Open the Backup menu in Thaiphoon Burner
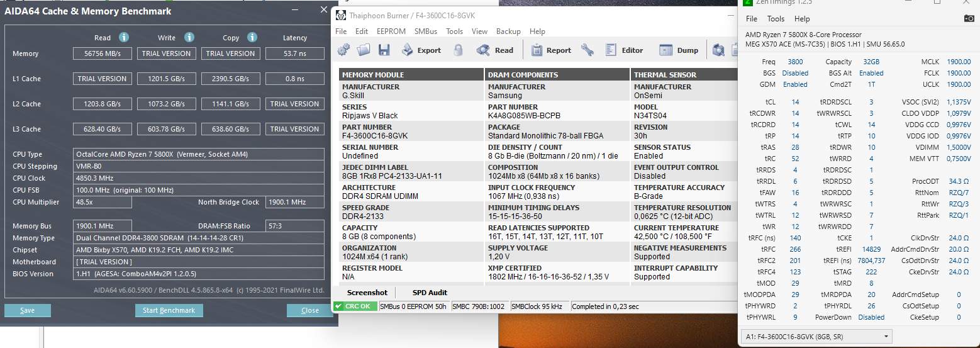The height and width of the screenshot is (348, 980). pyautogui.click(x=508, y=31)
